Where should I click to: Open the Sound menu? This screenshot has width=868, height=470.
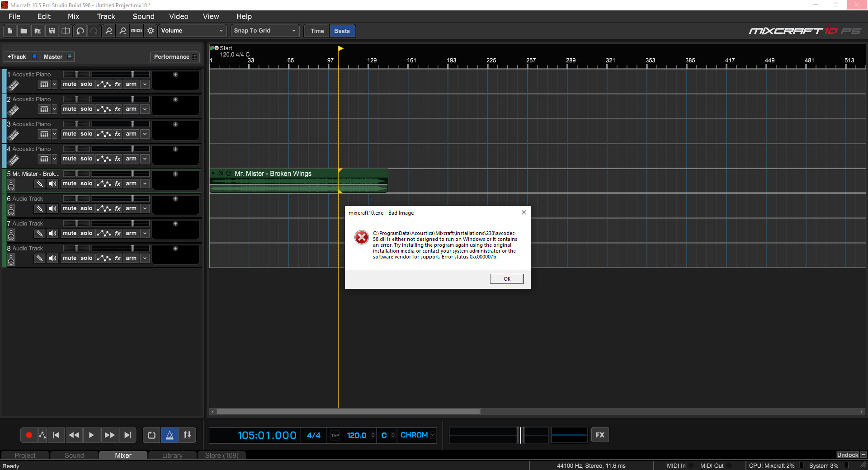(144, 16)
